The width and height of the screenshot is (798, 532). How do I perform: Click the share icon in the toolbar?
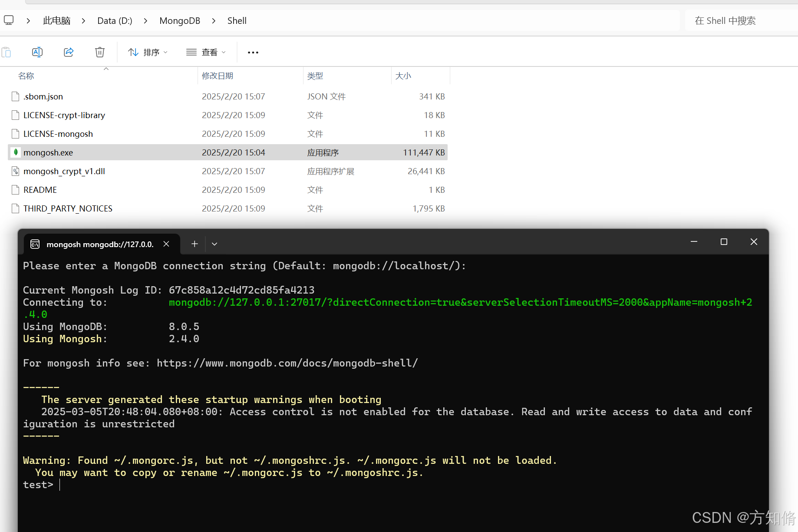(68, 52)
